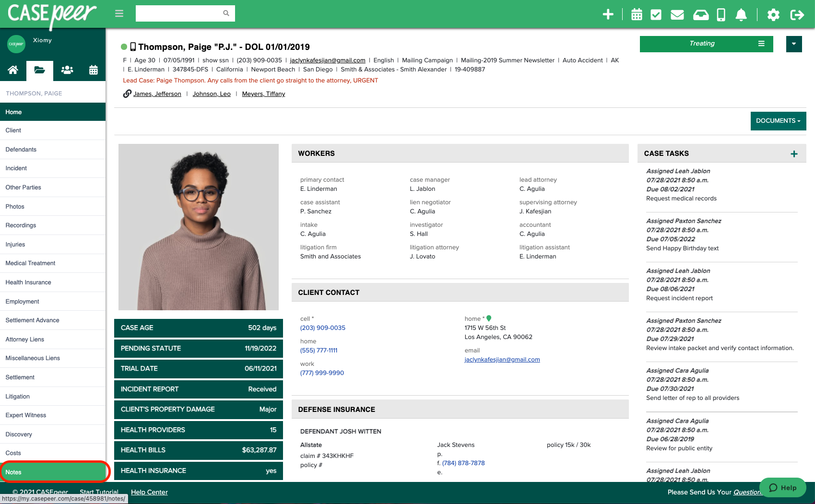The height and width of the screenshot is (504, 815).
Task: Open the dark arrow dropdown beside Treating
Action: (x=794, y=44)
